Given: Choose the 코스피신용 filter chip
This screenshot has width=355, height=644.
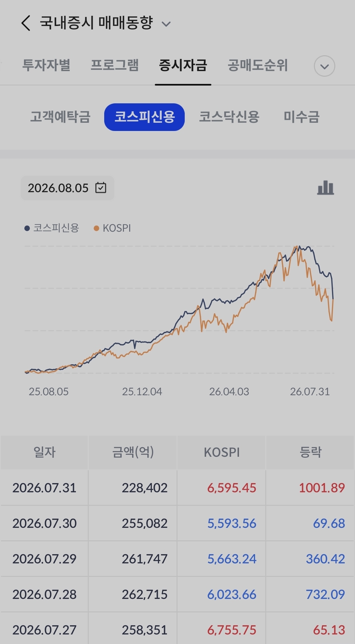Looking at the screenshot, I should (144, 117).
